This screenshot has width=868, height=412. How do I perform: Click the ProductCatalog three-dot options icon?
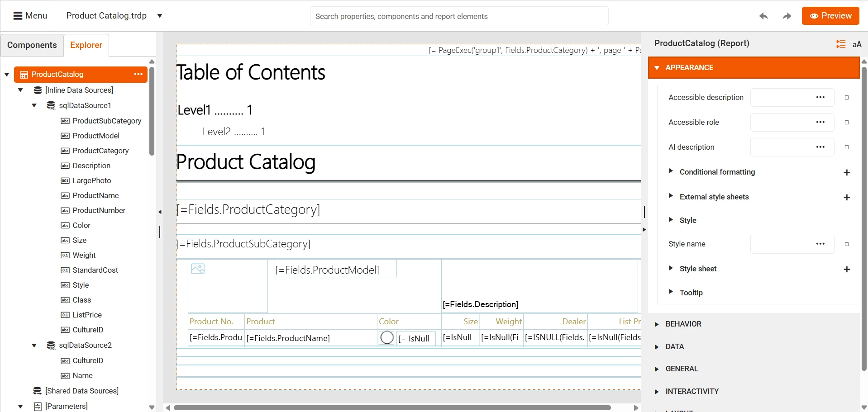pyautogui.click(x=138, y=74)
